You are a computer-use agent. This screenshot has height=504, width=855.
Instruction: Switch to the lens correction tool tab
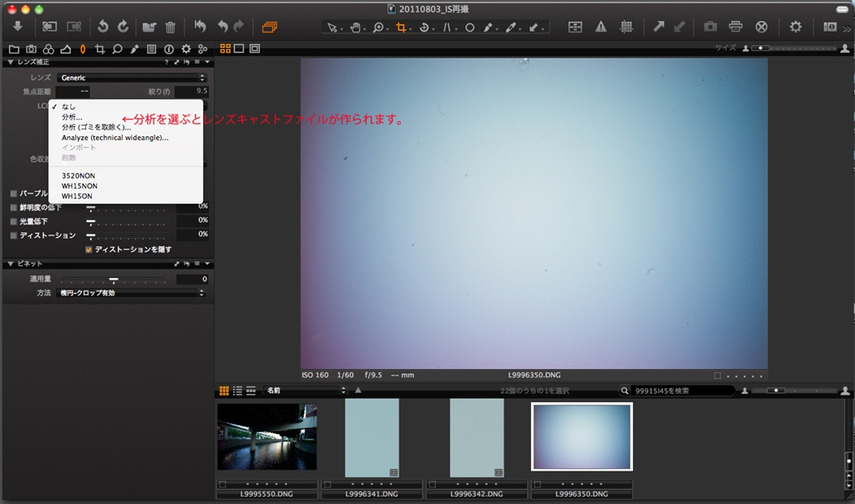click(82, 49)
